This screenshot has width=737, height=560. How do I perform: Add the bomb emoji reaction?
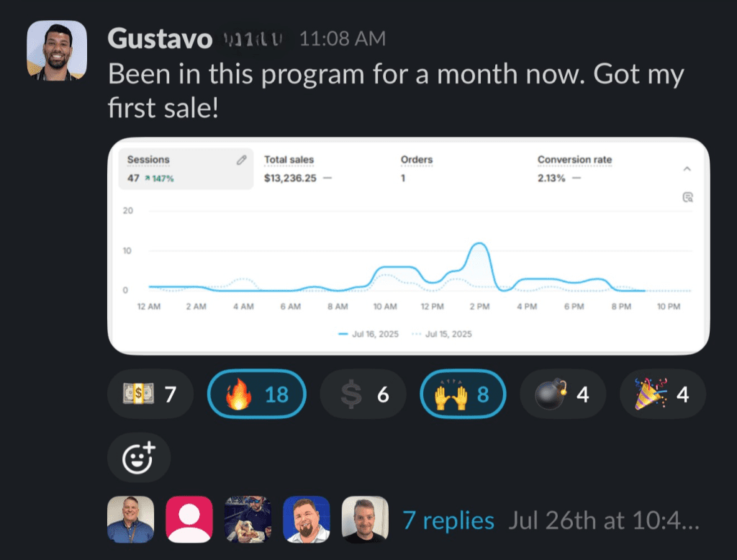click(563, 394)
